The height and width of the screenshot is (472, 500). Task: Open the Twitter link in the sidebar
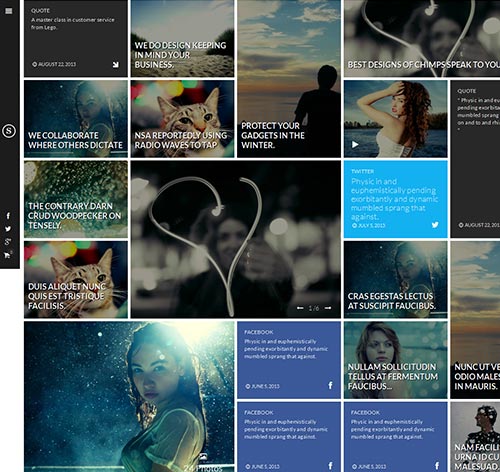pos(8,229)
